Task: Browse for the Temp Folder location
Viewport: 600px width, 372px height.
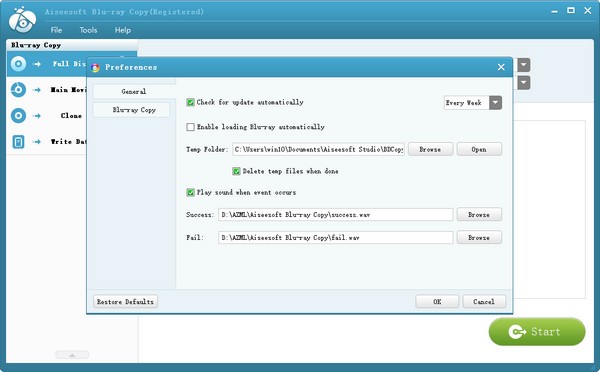Action: pos(430,149)
